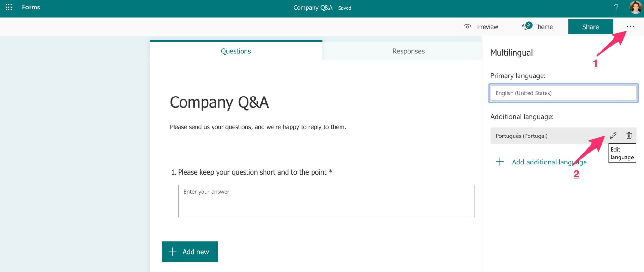
Task: Open the Forms home via the Forms label
Action: coord(31,7)
